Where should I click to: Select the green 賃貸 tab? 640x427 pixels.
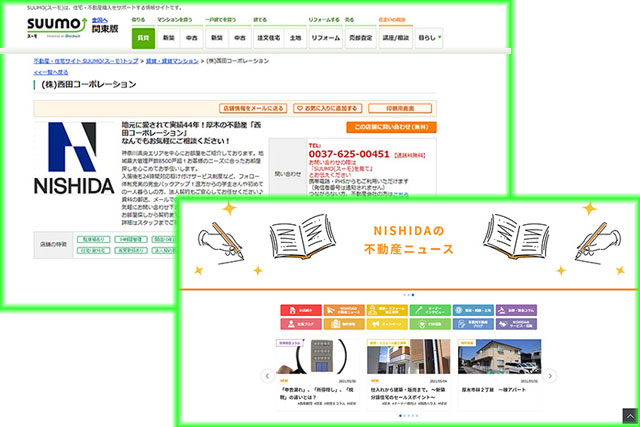pyautogui.click(x=143, y=38)
